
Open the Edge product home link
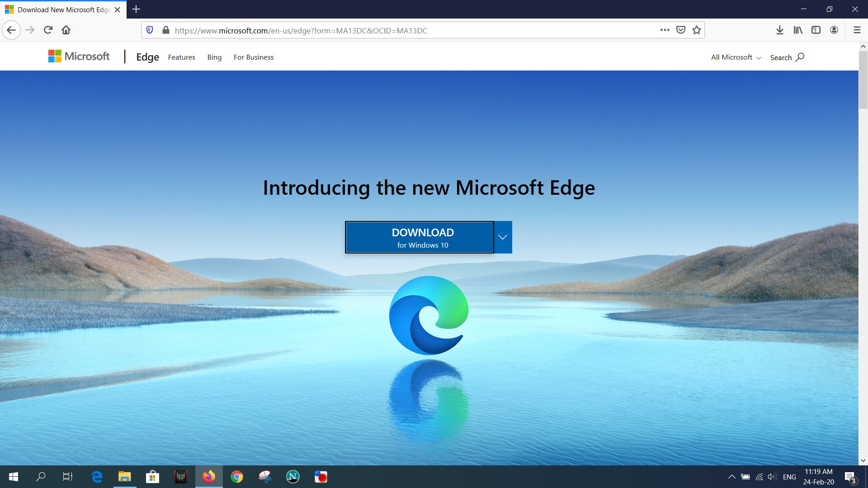147,57
